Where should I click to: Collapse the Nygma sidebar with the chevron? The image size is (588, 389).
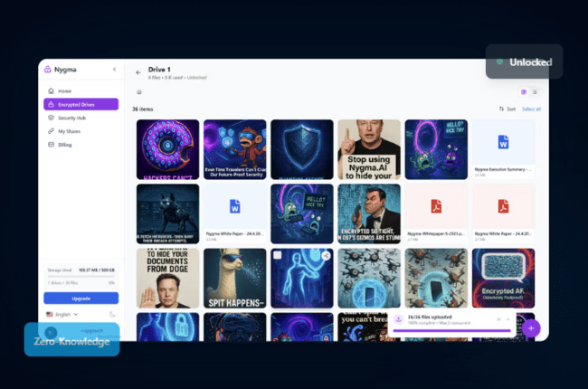[114, 70]
